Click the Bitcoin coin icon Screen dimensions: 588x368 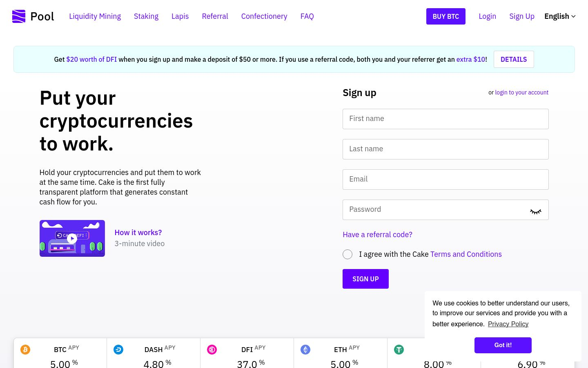tap(25, 350)
